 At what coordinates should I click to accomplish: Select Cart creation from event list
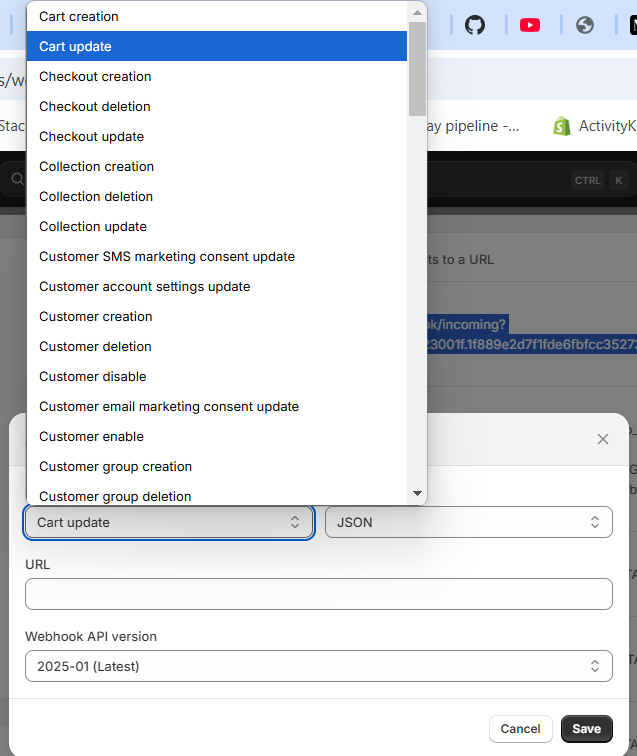click(217, 16)
